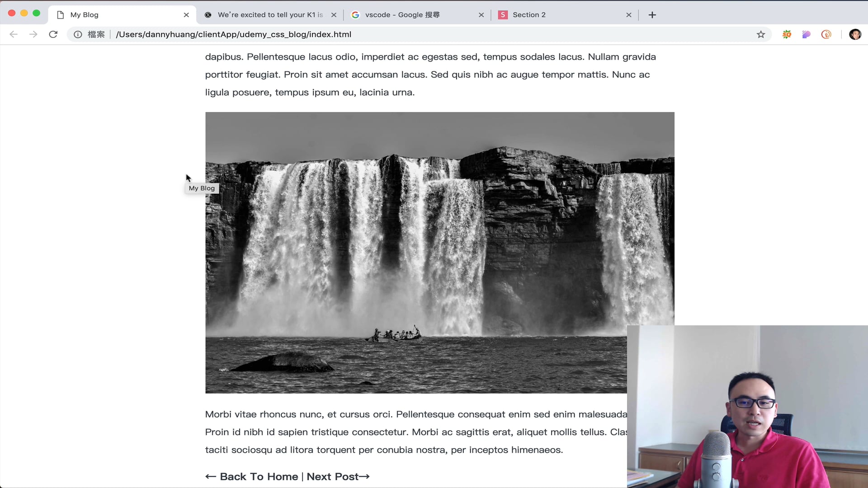This screenshot has height=488, width=868.
Task: Switch to the "We're excited to tell your K1" tab
Action: coord(270,15)
